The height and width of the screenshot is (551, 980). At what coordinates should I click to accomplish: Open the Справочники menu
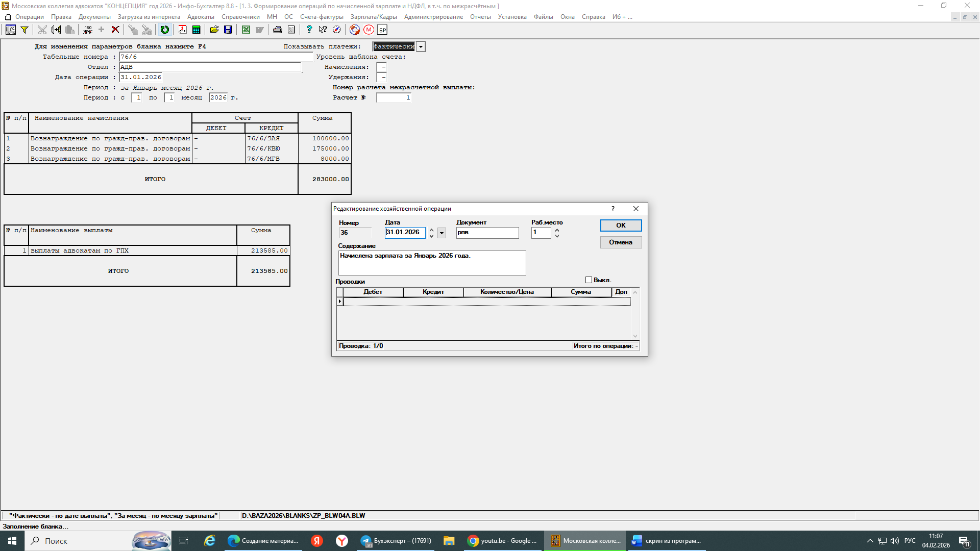(x=240, y=17)
